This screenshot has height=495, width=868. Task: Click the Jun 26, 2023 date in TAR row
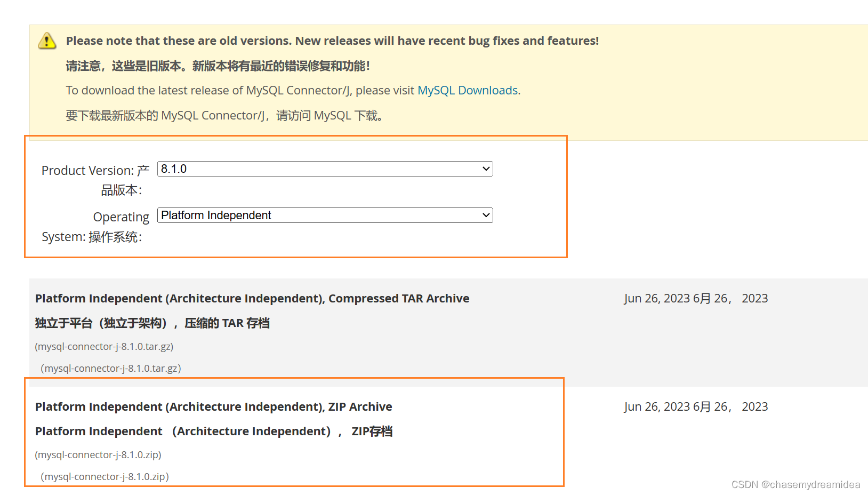tap(696, 299)
